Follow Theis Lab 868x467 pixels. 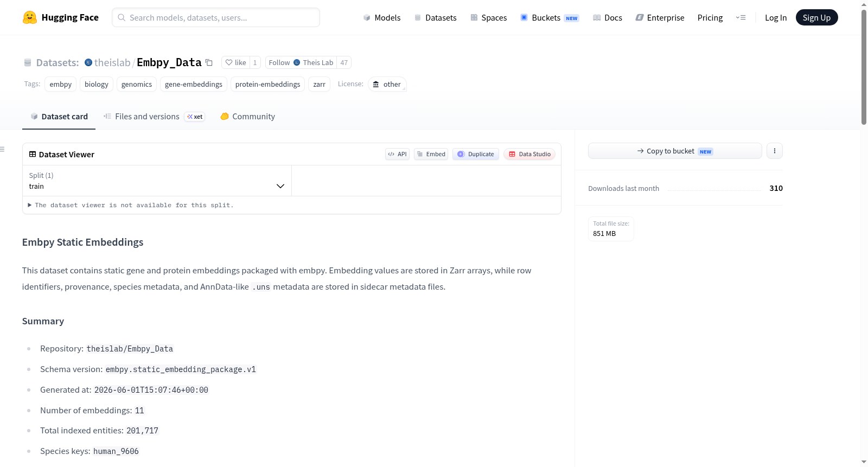tap(301, 62)
